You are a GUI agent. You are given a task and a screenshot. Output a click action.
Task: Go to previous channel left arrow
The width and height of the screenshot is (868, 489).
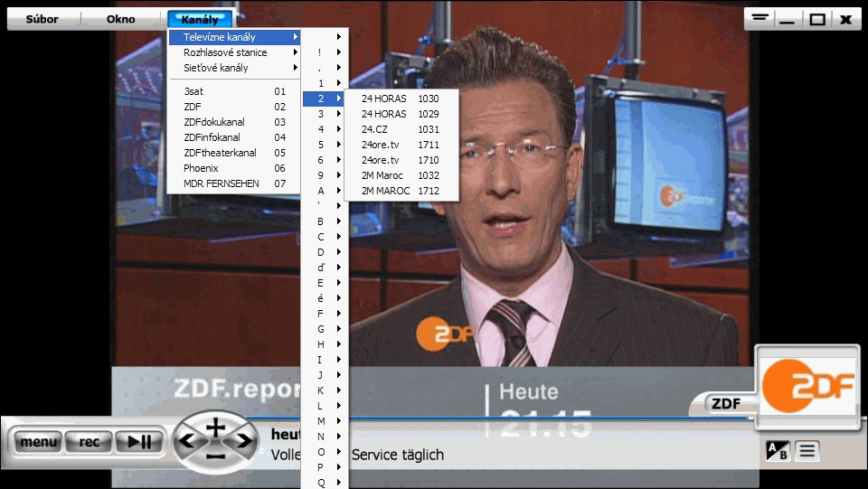[x=186, y=441]
